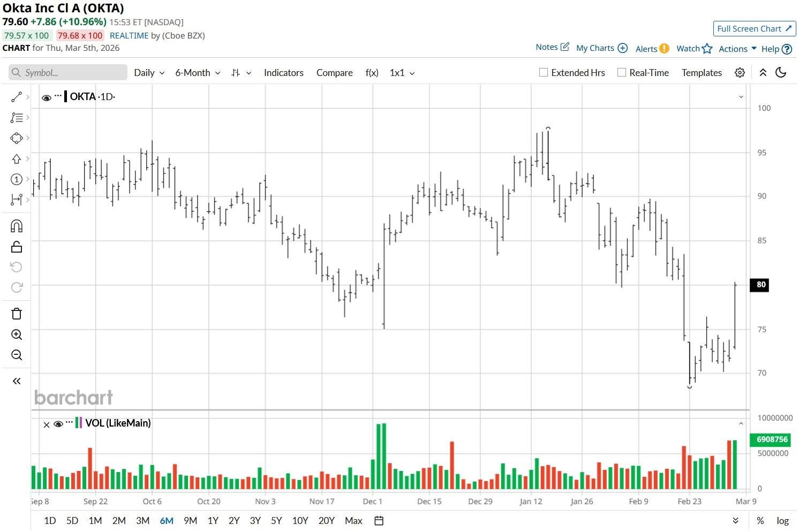Select the measure range tool

pyautogui.click(x=16, y=200)
